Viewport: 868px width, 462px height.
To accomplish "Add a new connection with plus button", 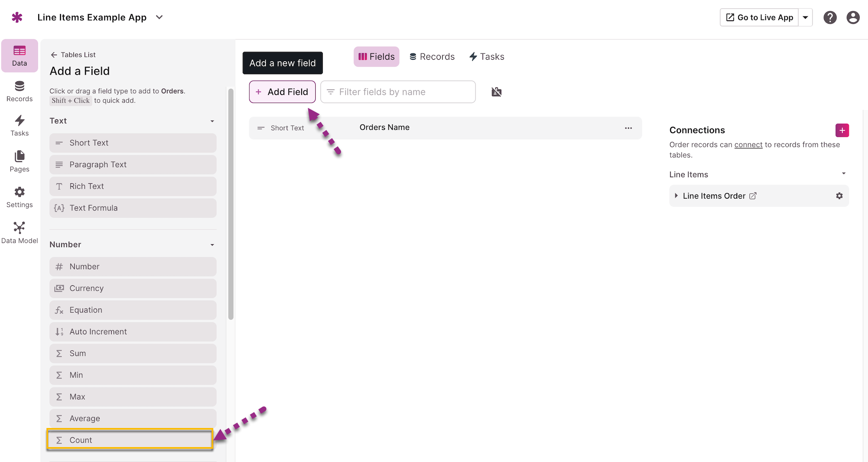I will click(842, 130).
